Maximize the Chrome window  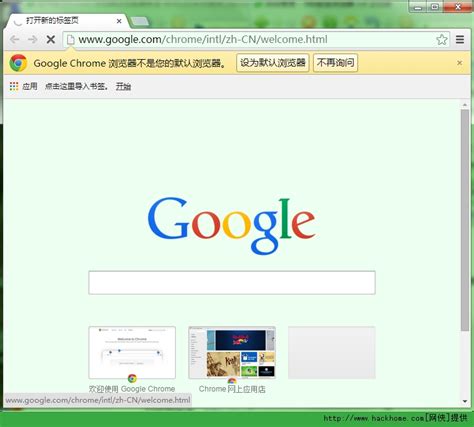pos(435,7)
